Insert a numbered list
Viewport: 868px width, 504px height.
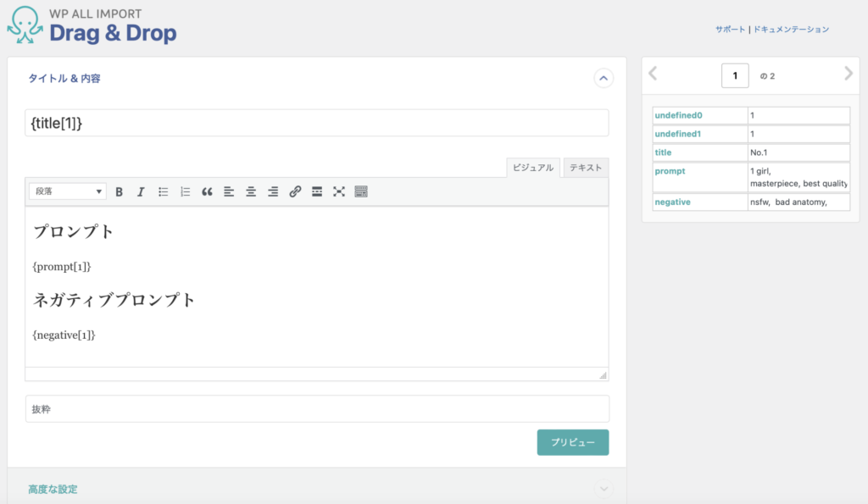click(x=186, y=191)
